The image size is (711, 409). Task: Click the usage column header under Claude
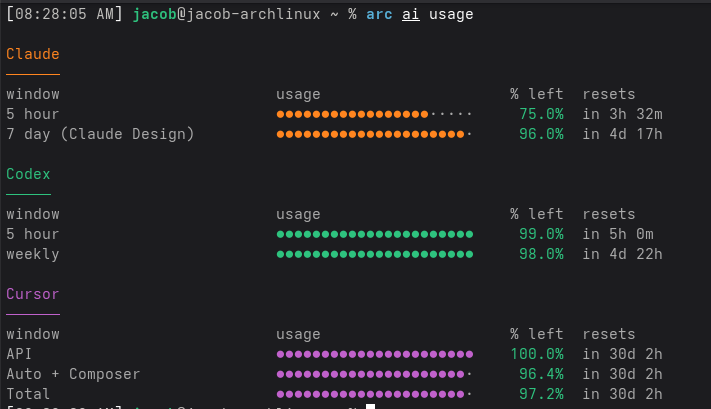pos(298,94)
